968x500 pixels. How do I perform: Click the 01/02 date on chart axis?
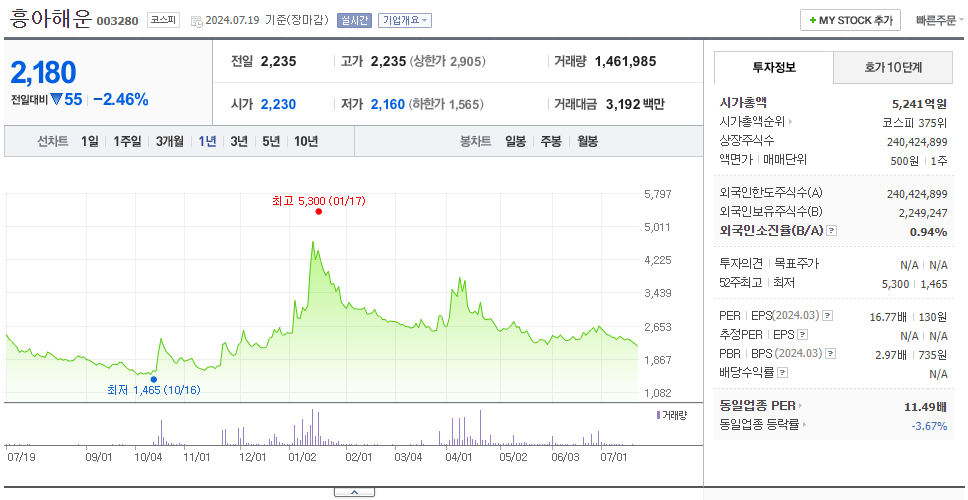pyautogui.click(x=302, y=457)
